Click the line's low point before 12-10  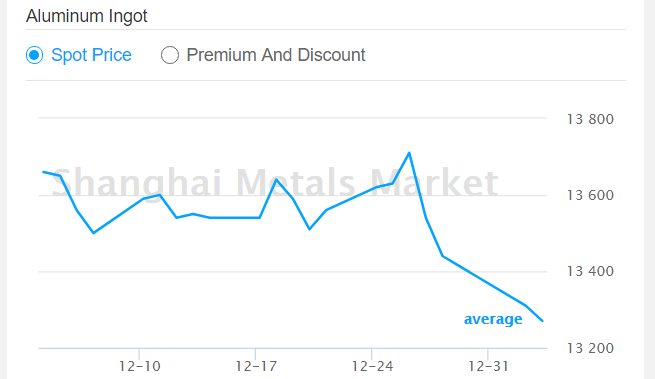[x=93, y=233]
